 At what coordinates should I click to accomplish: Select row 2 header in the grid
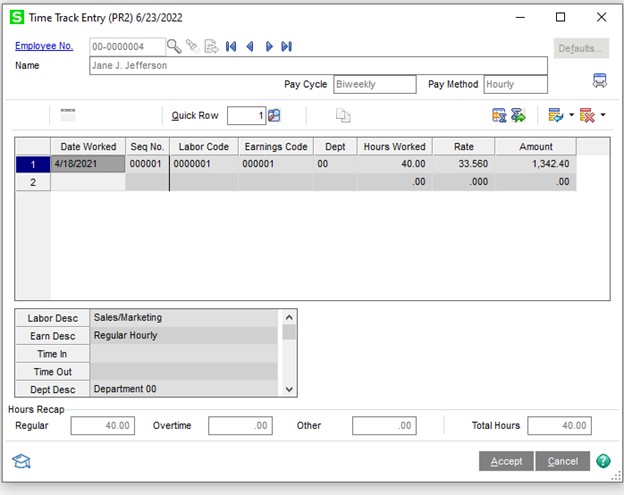[33, 182]
